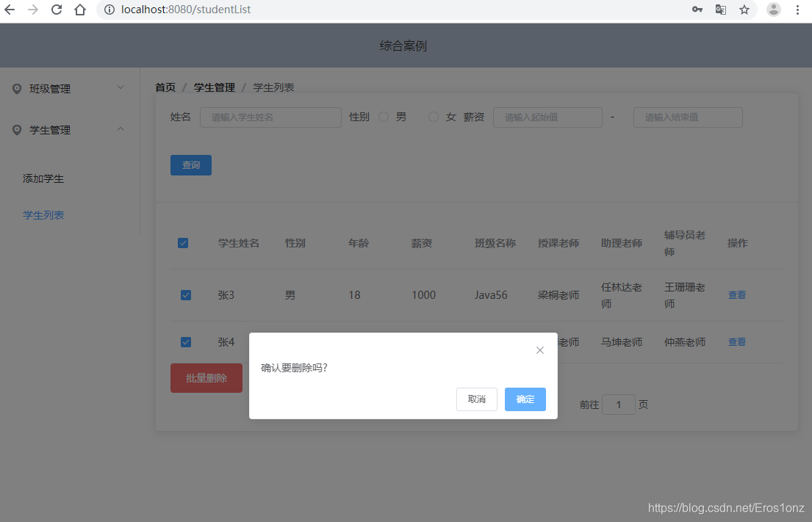Click the 综合案例 header title
The height and width of the screenshot is (522, 812).
403,46
